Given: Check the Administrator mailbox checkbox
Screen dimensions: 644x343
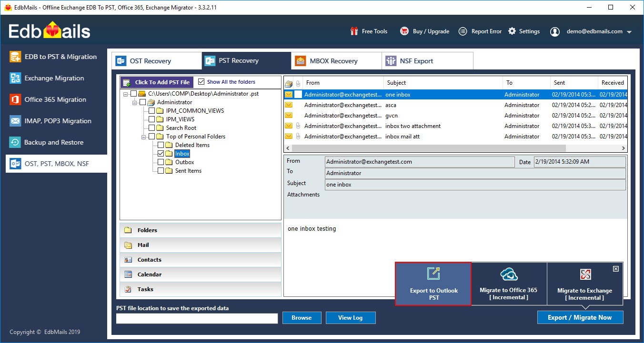Looking at the screenshot, I should click(x=142, y=102).
